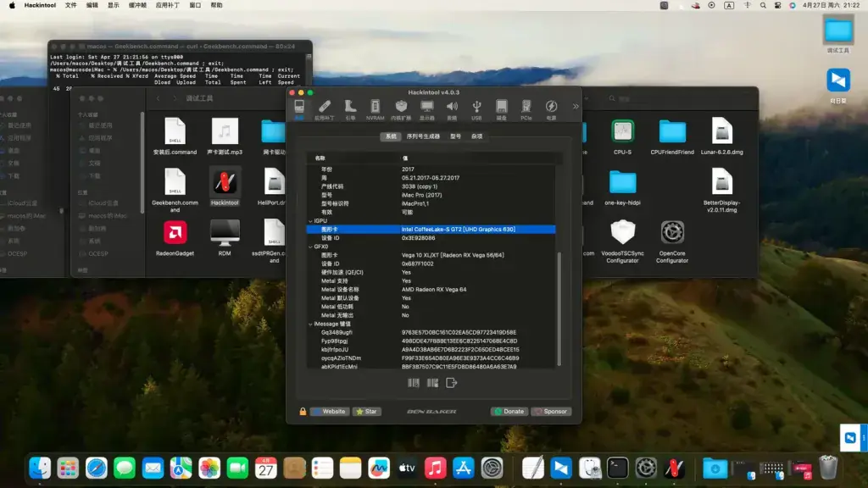The width and height of the screenshot is (868, 488).
Task: Click the Hackintool table vertical scrollbar
Action: click(x=559, y=308)
